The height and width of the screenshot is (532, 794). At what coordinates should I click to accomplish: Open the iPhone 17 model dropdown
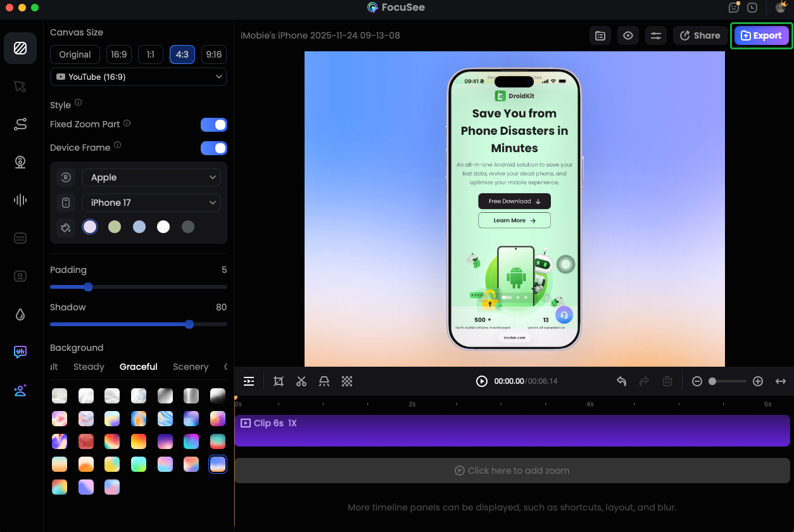coord(151,202)
